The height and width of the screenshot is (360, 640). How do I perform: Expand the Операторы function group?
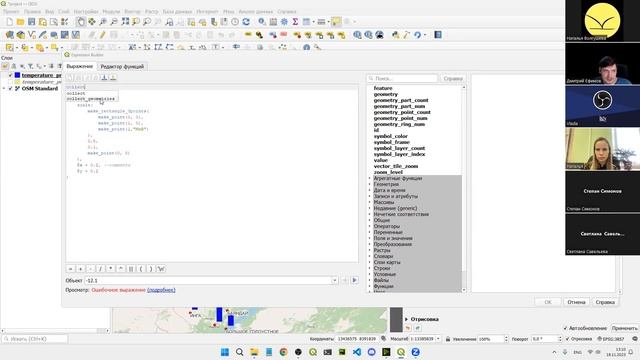coord(370,226)
